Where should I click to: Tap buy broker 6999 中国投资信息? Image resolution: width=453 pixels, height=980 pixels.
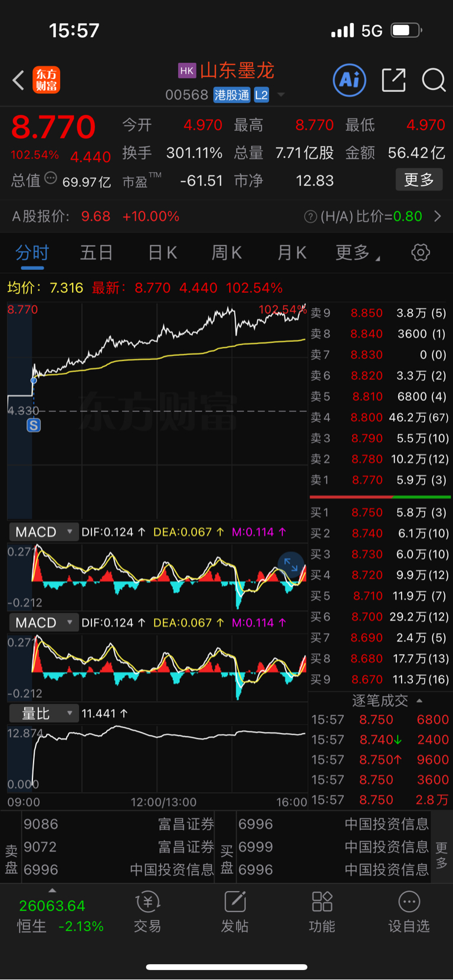333,847
